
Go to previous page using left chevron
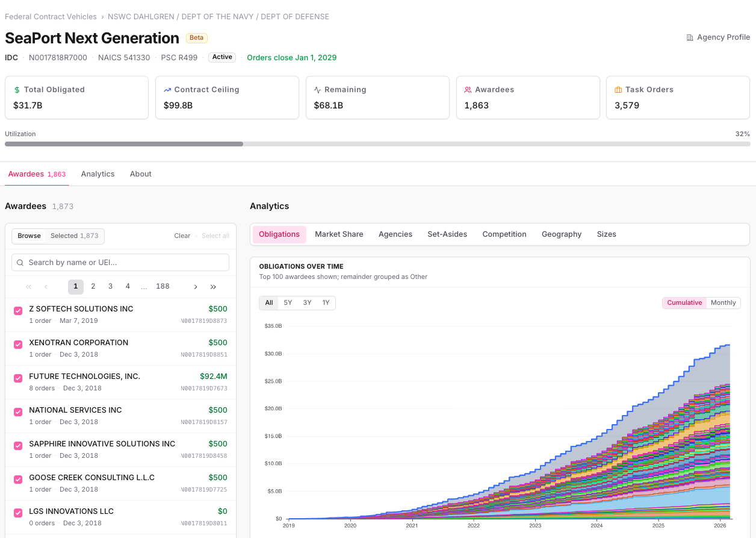46,287
